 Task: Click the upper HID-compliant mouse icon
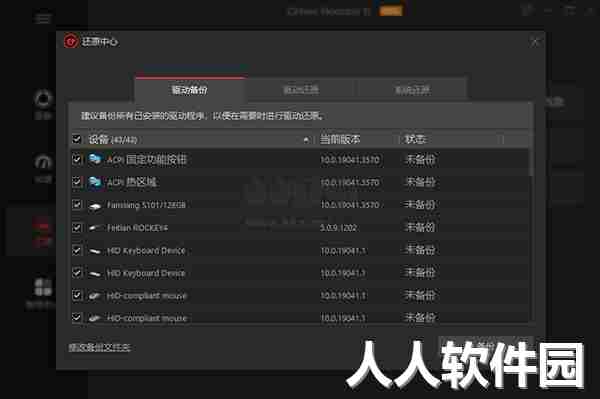click(x=95, y=296)
